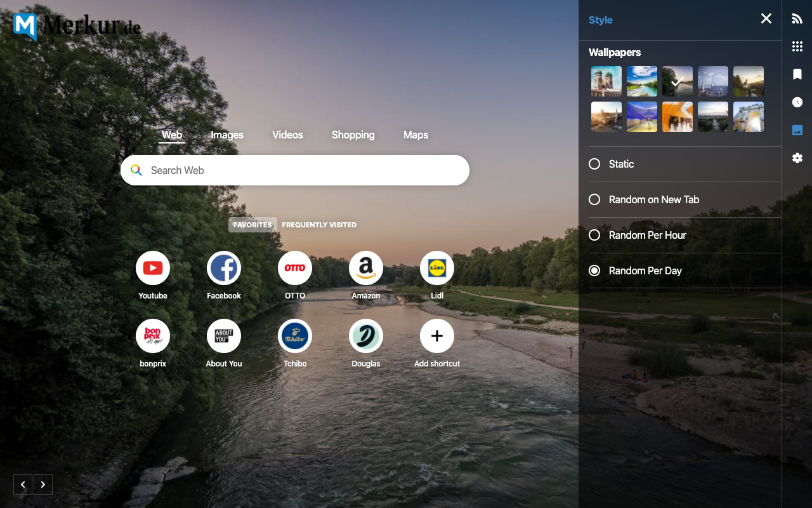Choose the aerial park view wallpaper thumbnail
The image size is (812, 508).
coord(713,117)
